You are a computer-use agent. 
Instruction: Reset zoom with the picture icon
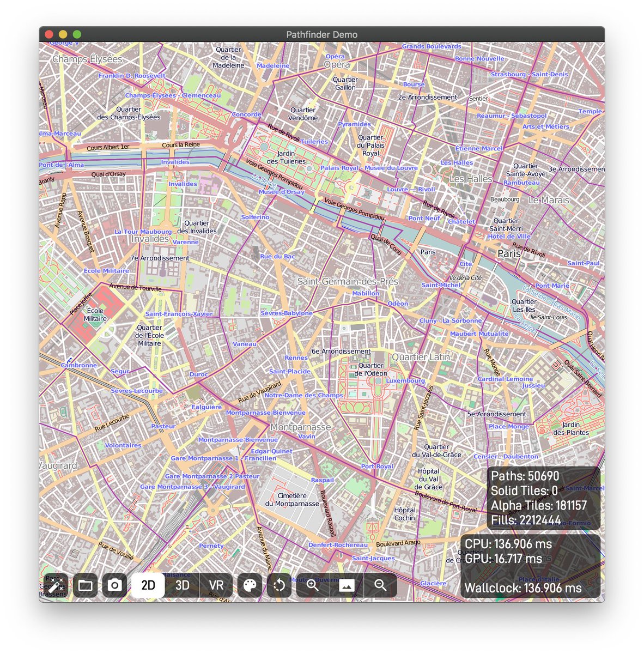click(x=347, y=585)
